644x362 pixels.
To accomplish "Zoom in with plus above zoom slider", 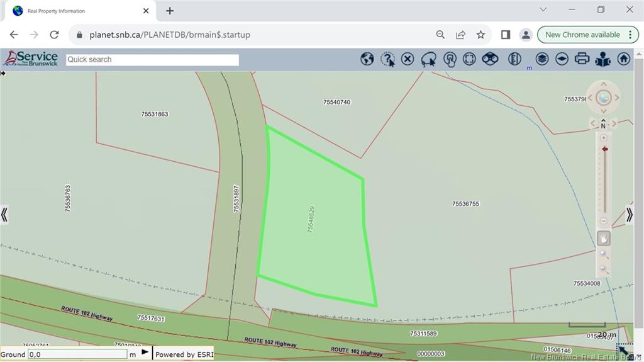I will click(x=603, y=138).
